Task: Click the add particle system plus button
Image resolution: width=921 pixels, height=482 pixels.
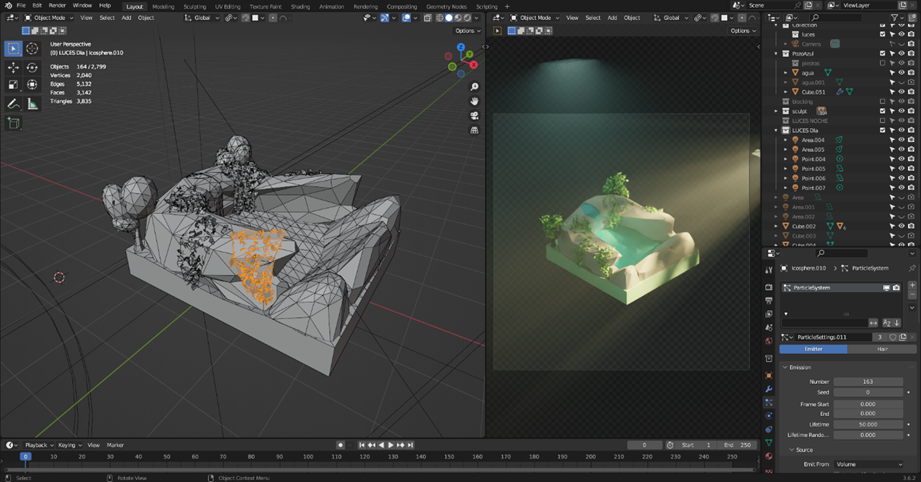Action: tap(912, 287)
